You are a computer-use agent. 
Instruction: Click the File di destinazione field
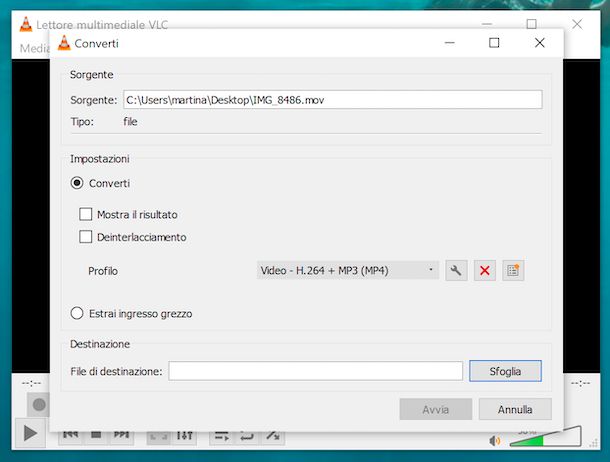(316, 371)
